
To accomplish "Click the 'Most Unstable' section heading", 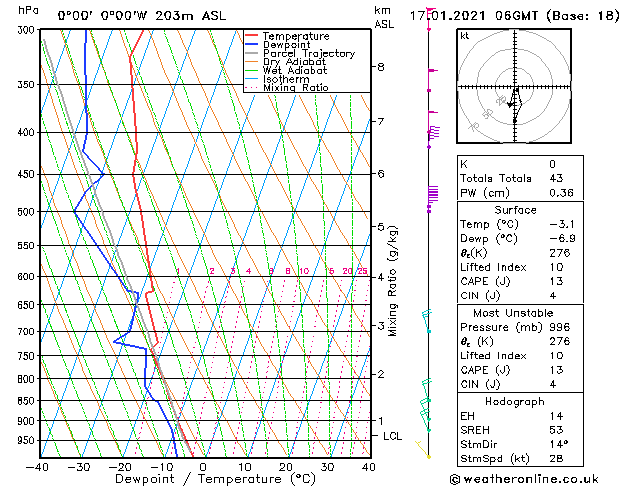I will pyautogui.click(x=513, y=313).
